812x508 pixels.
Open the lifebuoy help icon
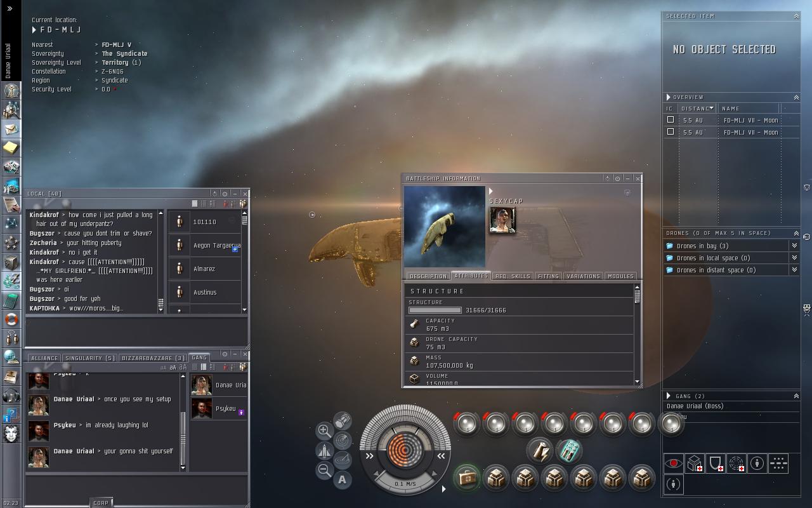coord(11,319)
